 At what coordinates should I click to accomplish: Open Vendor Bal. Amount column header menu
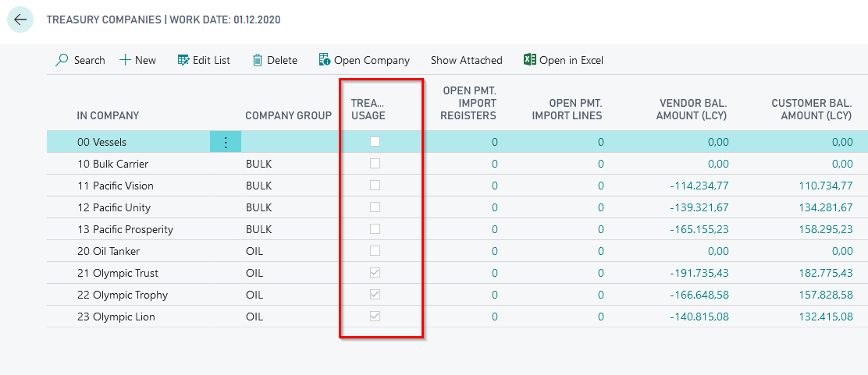694,109
